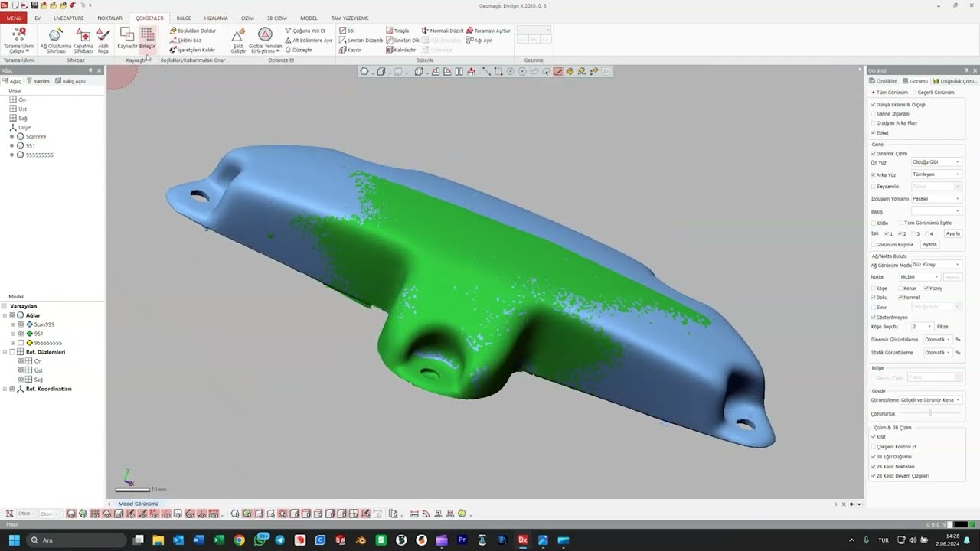The height and width of the screenshot is (551, 980).
Task: Run Boşlukları Doldur command
Action: click(192, 31)
